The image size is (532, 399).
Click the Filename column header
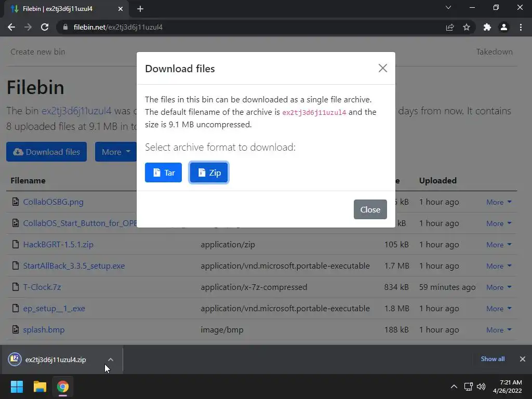click(28, 180)
